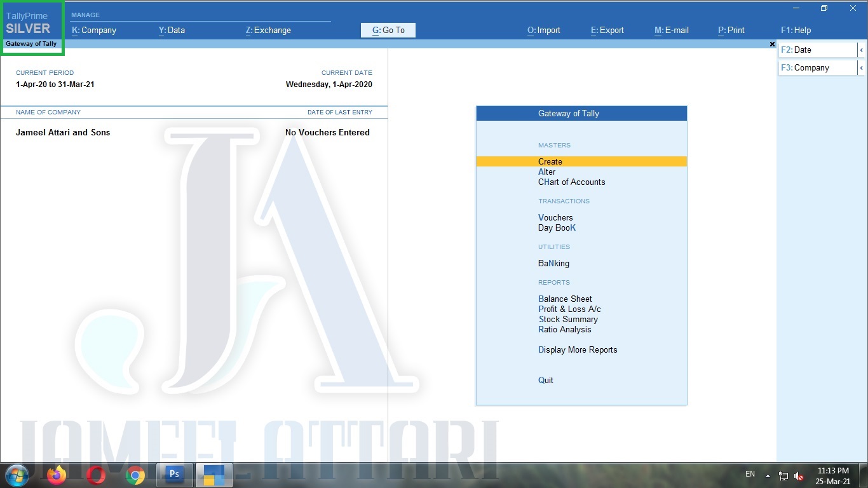Viewport: 868px width, 488px height.
Task: Click the No Vouchers Entered text
Action: click(327, 132)
